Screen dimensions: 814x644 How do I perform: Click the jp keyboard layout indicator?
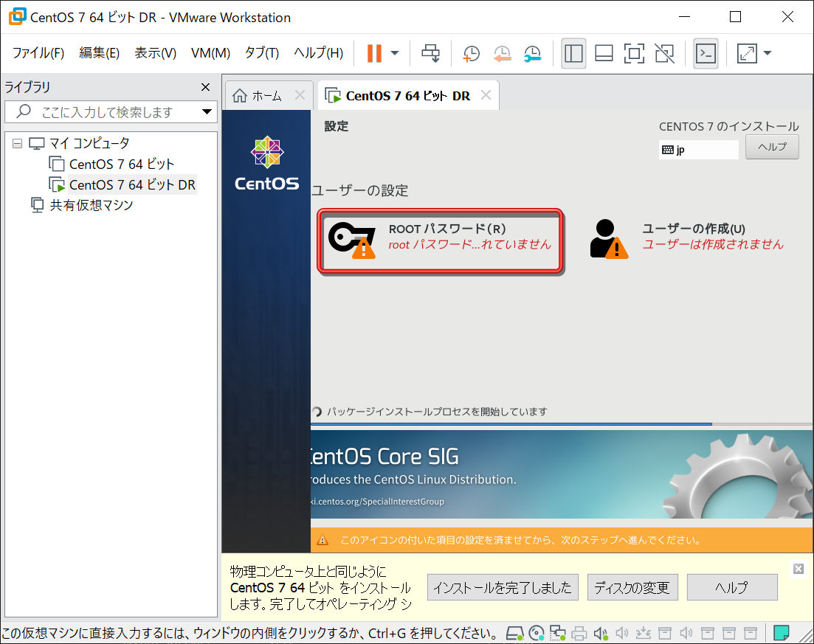tap(698, 150)
